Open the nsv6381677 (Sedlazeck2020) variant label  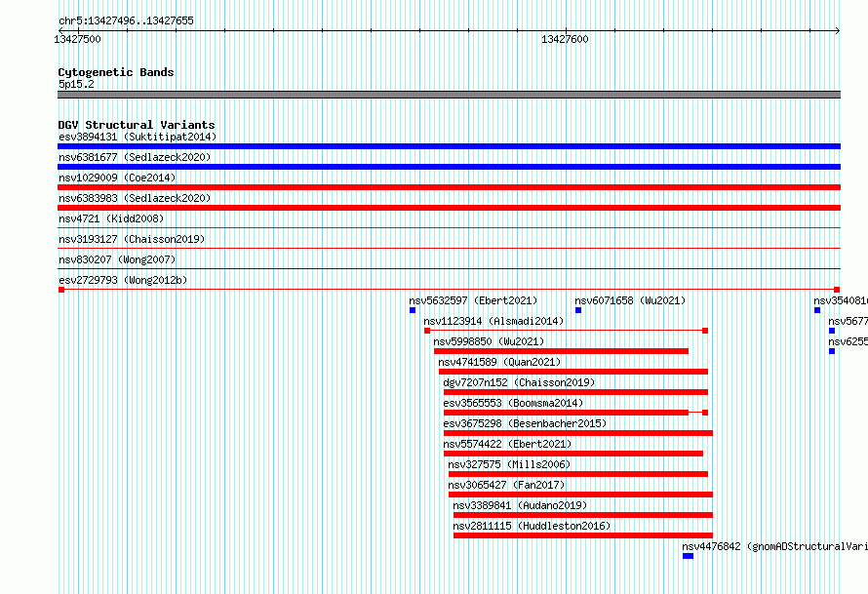[135, 157]
